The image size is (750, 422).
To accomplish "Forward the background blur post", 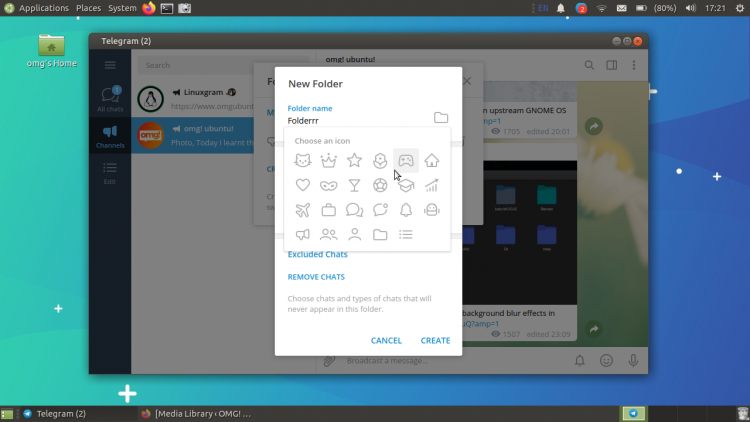I will (594, 329).
